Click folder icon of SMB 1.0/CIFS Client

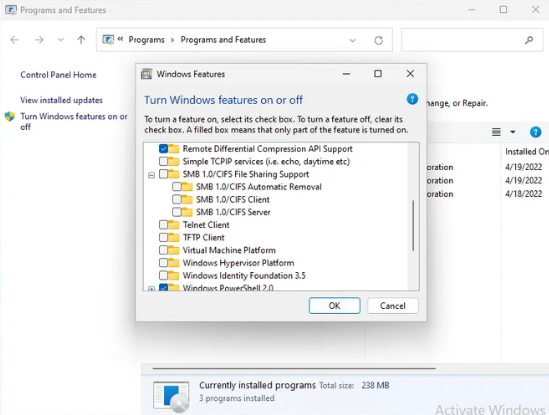point(187,199)
